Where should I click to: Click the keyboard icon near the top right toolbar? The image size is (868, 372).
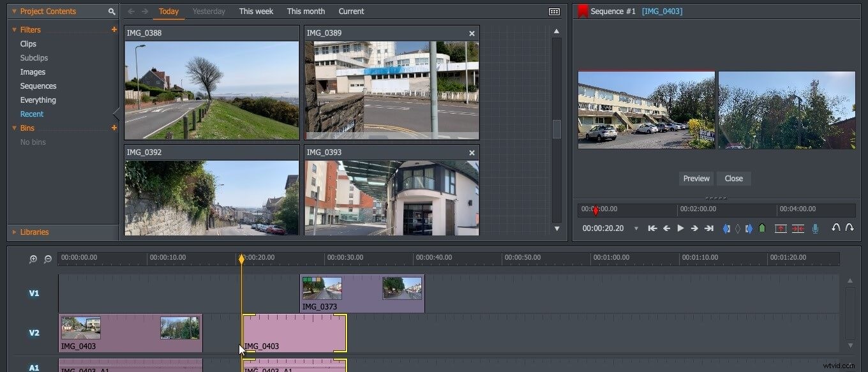553,11
